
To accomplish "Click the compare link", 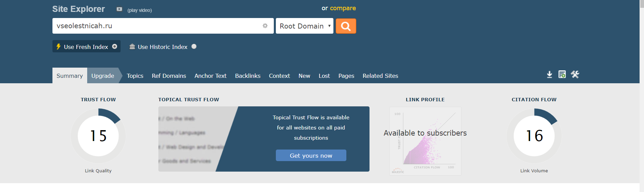I will (x=343, y=8).
